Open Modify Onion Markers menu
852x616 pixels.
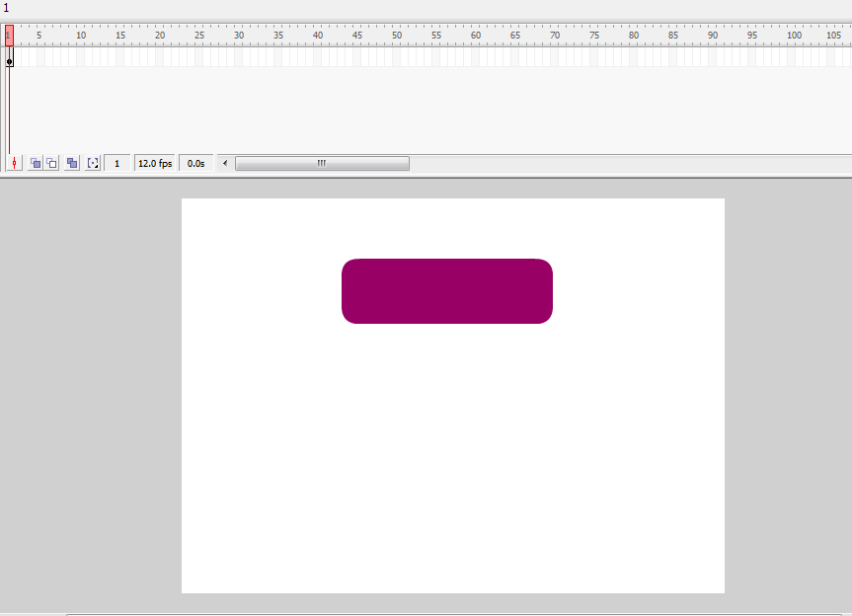coord(93,163)
